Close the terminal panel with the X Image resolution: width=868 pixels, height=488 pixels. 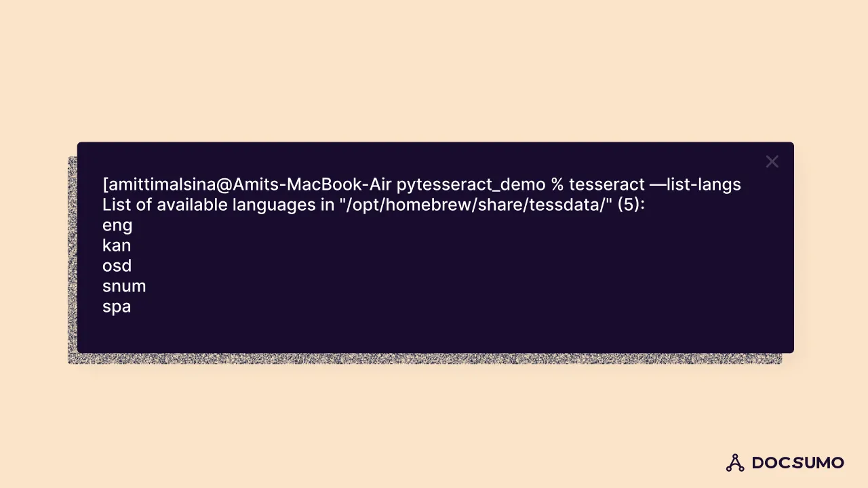pos(772,161)
